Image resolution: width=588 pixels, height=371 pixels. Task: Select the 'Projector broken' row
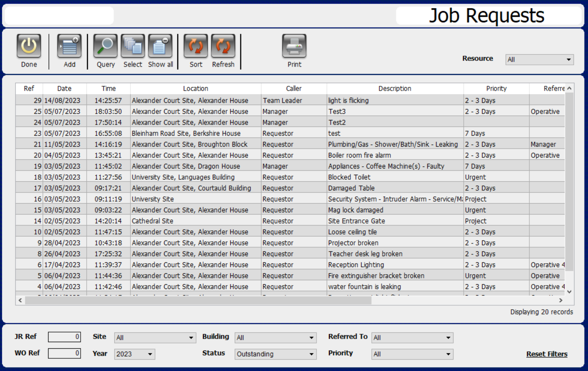(x=290, y=243)
